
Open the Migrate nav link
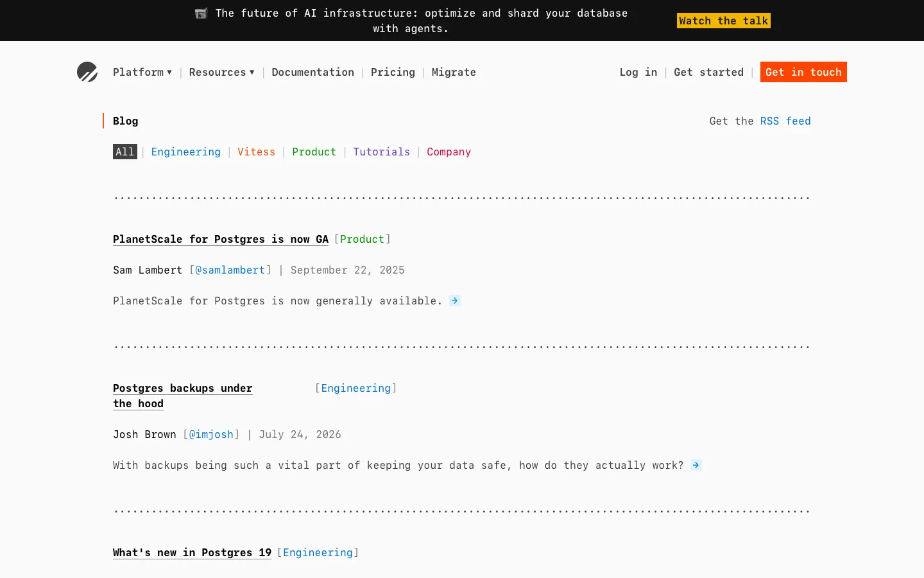pyautogui.click(x=454, y=72)
